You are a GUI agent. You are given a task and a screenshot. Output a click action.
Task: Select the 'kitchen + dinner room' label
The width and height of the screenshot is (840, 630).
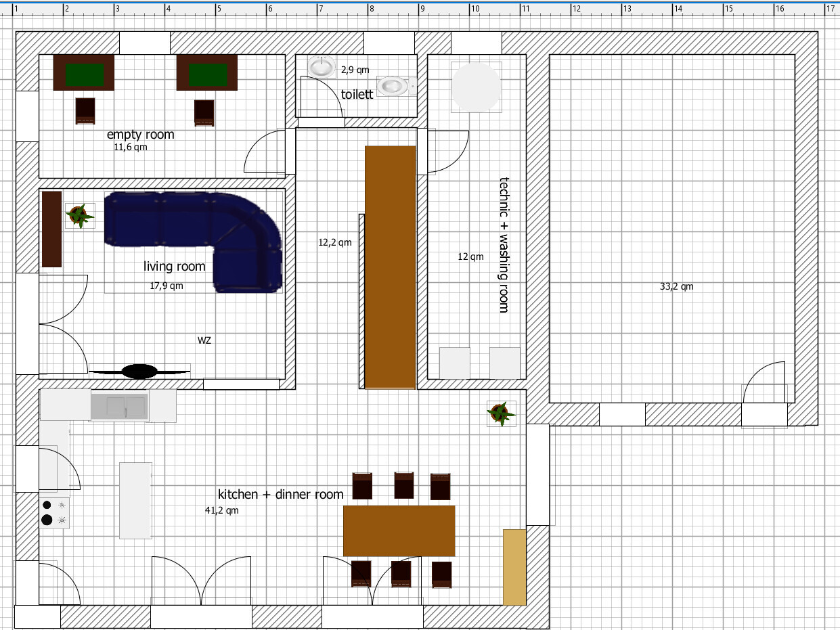(x=280, y=495)
